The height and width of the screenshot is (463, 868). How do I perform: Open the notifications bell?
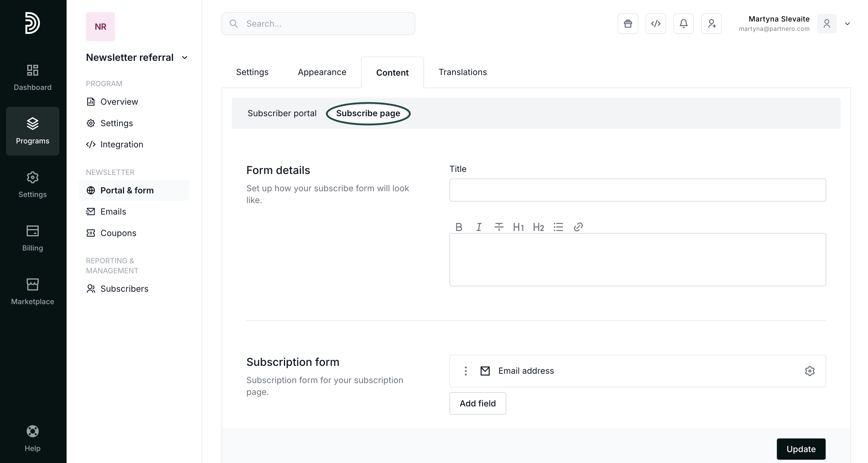click(683, 24)
